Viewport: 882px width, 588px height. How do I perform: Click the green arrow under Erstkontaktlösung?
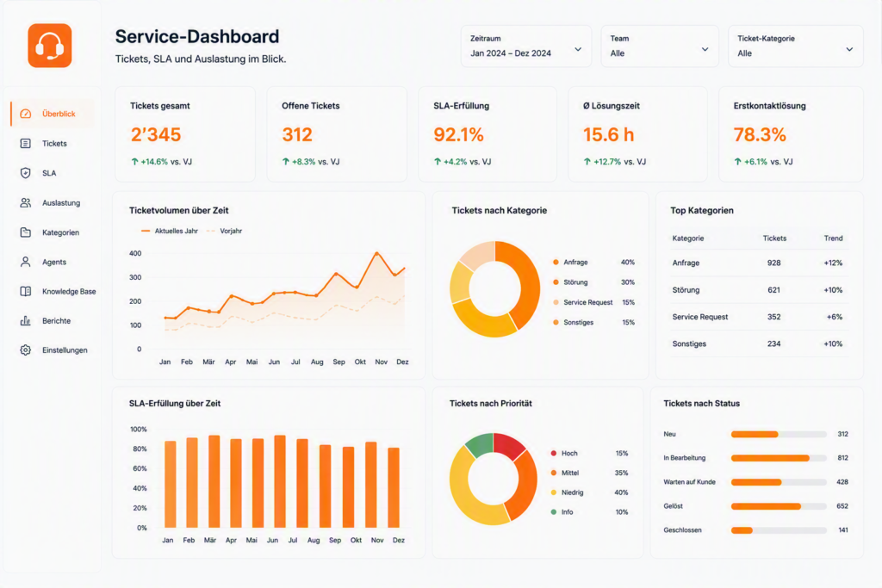[738, 162]
